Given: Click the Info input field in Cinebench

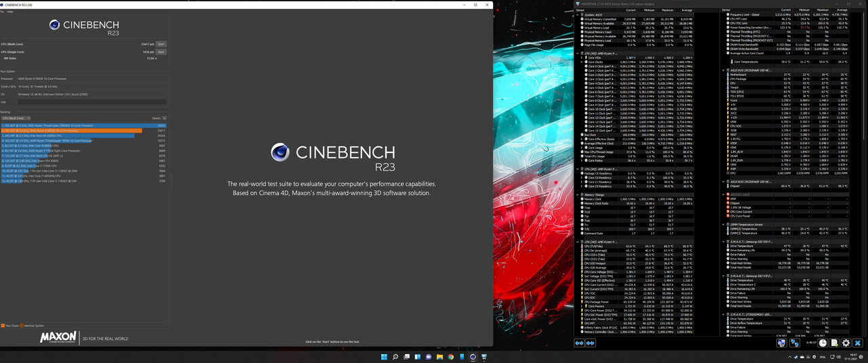Looking at the screenshot, I should (x=92, y=102).
